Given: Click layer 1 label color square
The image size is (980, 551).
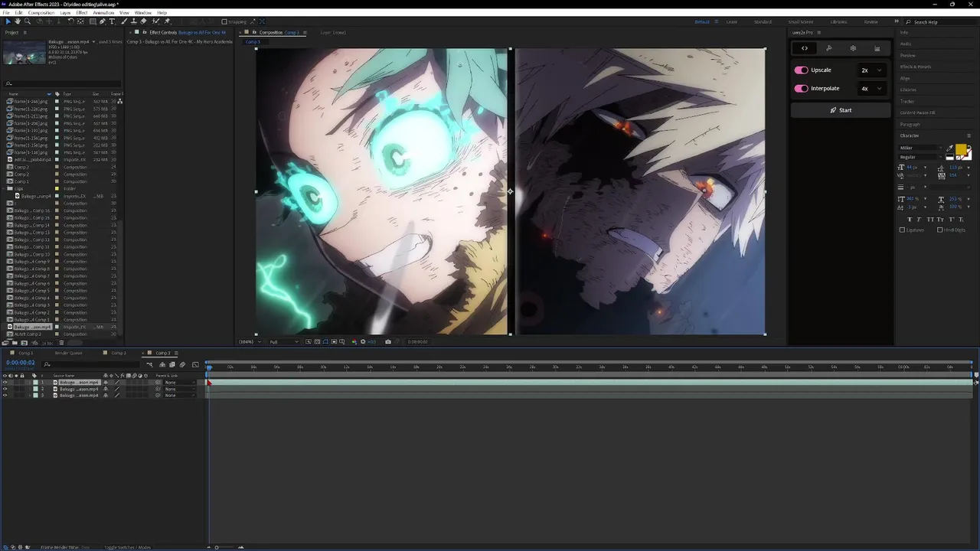Looking at the screenshot, I should coord(35,382).
